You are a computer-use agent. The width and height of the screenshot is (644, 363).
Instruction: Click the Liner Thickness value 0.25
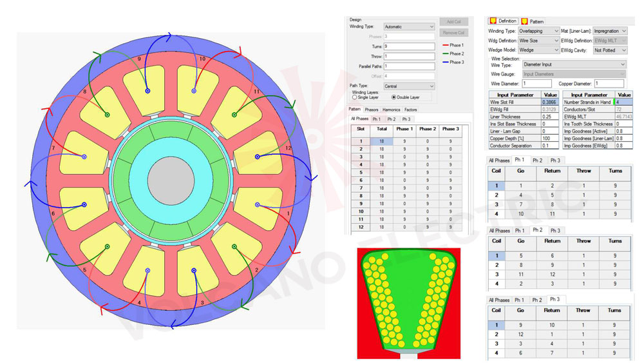click(549, 117)
